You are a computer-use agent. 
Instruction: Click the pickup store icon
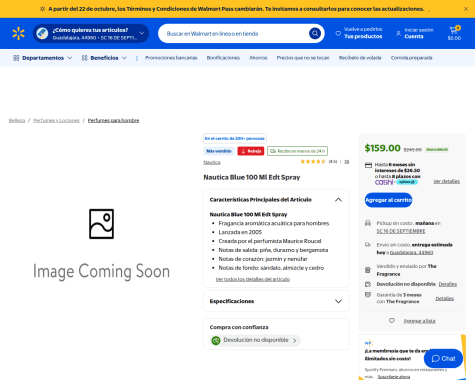[368, 223]
